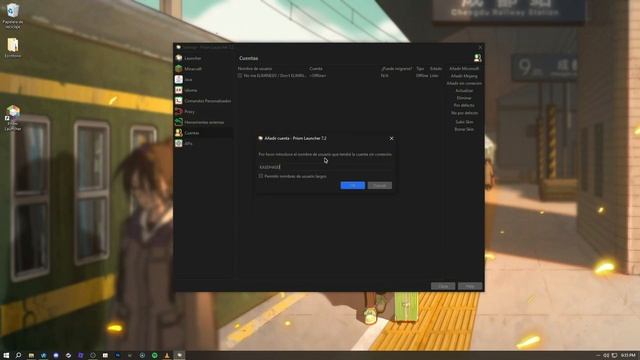Click Añadir sin conexión button

[x=464, y=83]
